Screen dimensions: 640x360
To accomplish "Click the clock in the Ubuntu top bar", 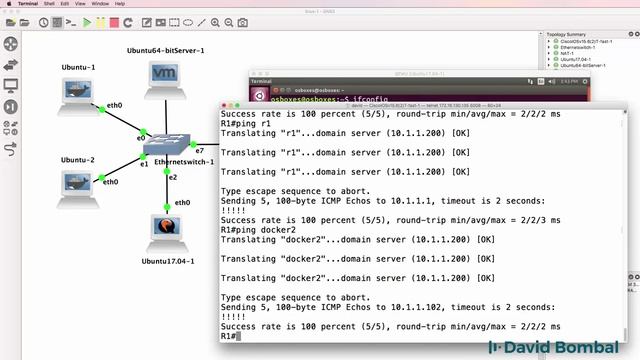I will [x=569, y=82].
